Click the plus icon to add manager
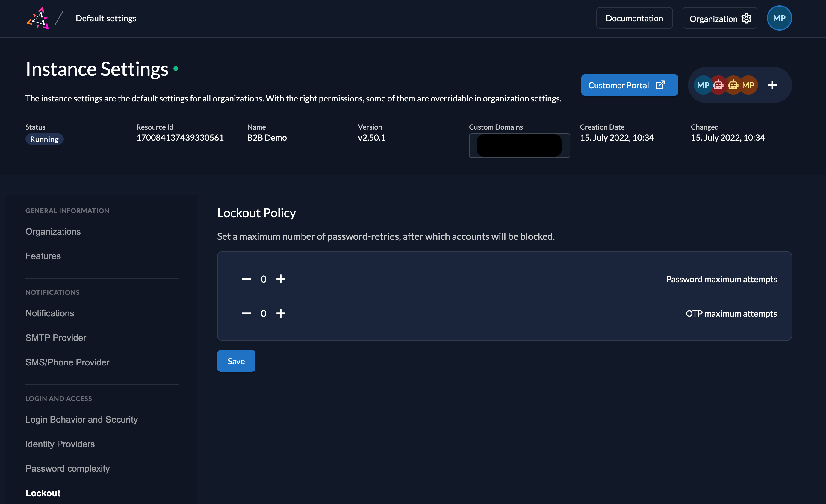 click(772, 85)
